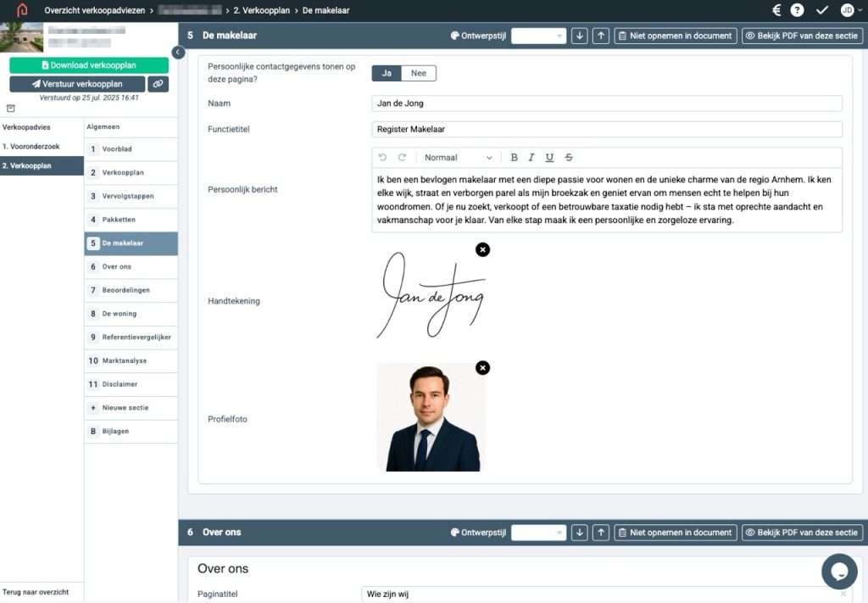
Task: Open section 11 Disclaimer
Action: point(131,384)
